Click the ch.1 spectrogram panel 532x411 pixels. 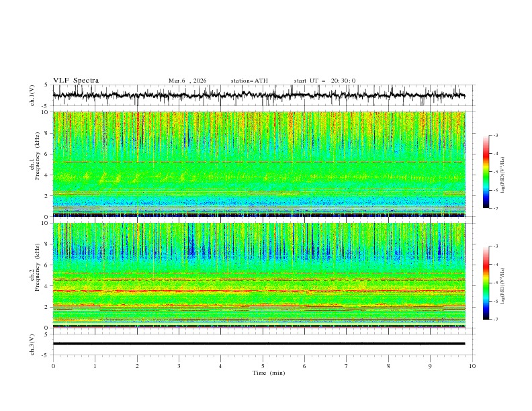click(x=259, y=164)
